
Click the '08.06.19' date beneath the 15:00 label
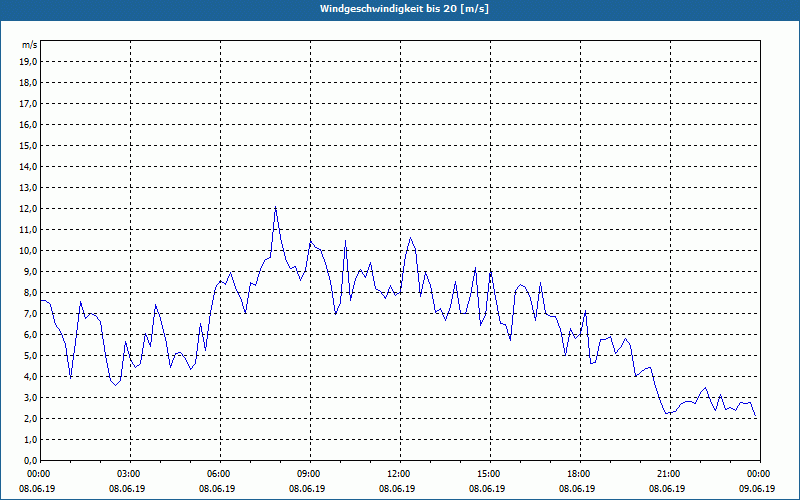[487, 489]
